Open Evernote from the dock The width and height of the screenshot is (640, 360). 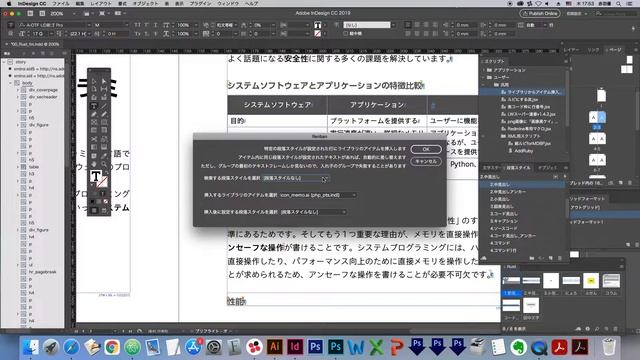[x=518, y=347]
